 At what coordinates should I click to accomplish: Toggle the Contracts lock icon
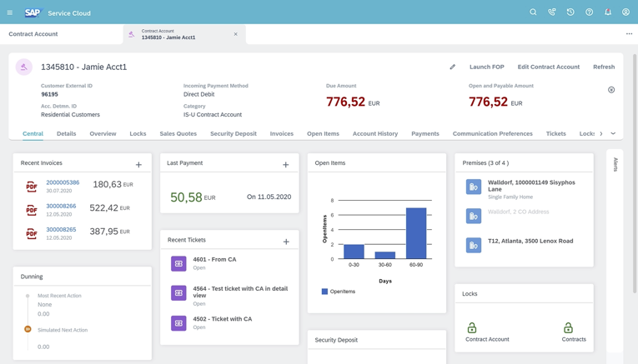pyautogui.click(x=568, y=328)
